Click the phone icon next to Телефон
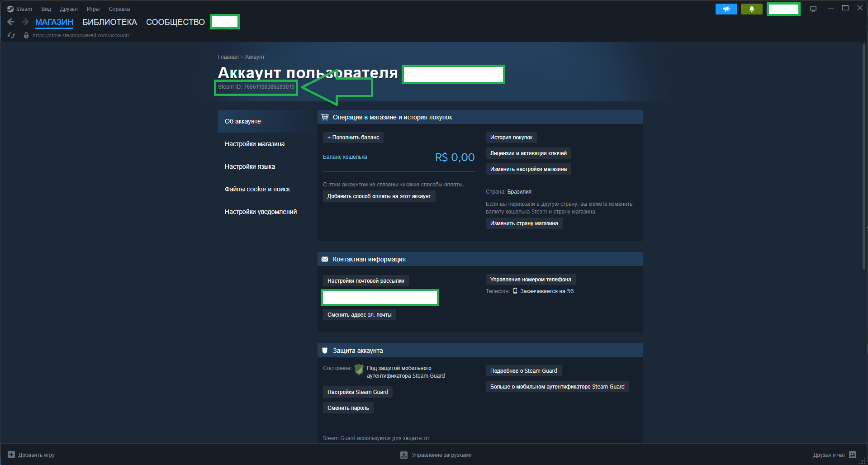This screenshot has width=868, height=465. (x=515, y=291)
